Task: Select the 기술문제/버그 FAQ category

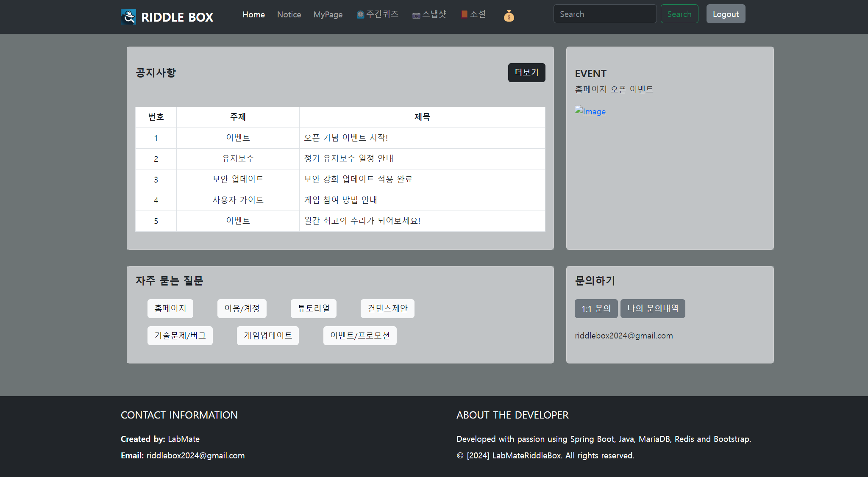Action: tap(180, 336)
